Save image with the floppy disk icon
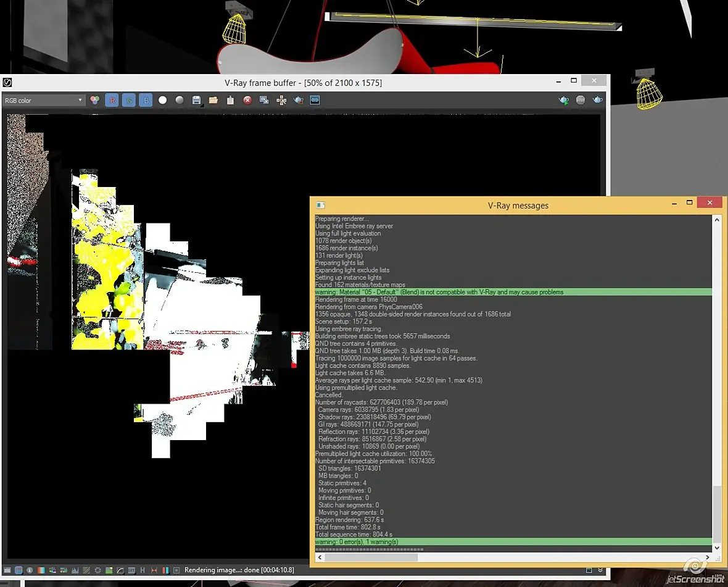 [x=196, y=100]
